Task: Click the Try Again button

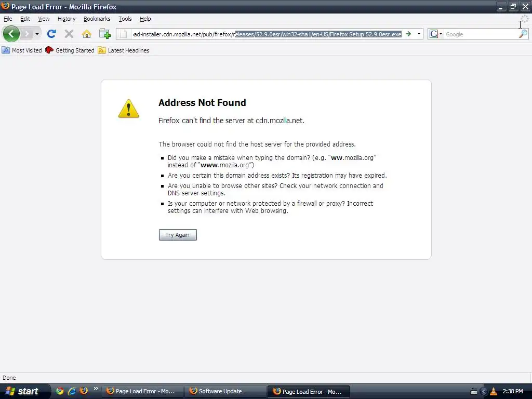Action: (178, 235)
